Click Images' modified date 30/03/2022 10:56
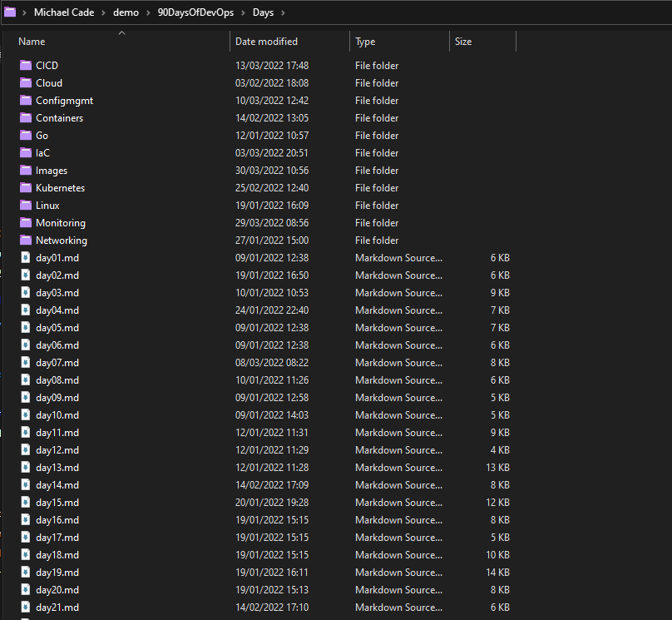 pyautogui.click(x=272, y=171)
